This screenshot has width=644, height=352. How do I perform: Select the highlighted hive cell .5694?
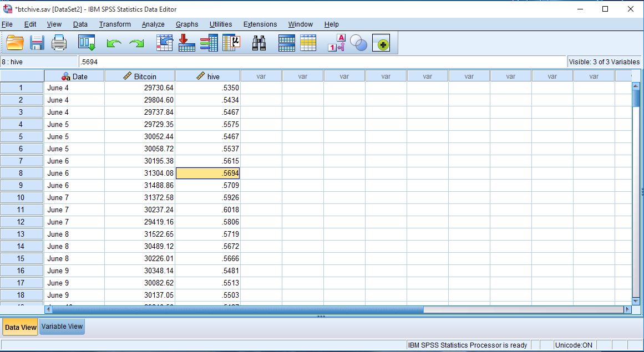pos(208,173)
